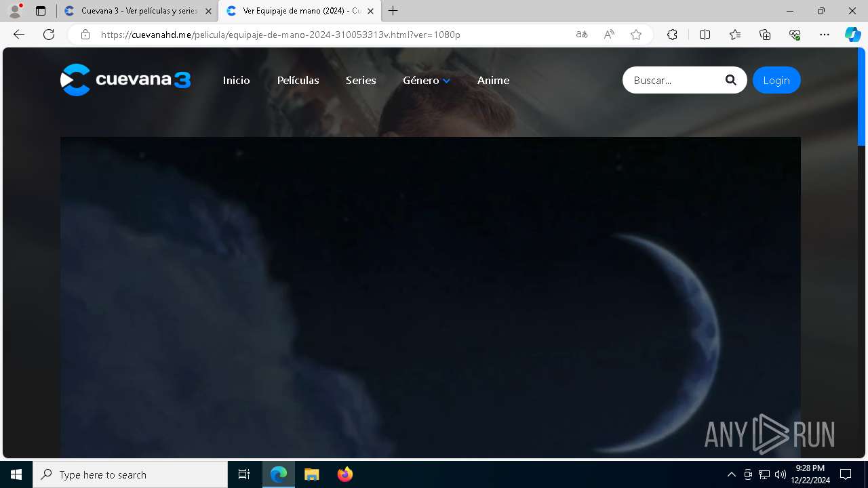Open the browser profile icon
Viewport: 868px width, 488px height.
click(x=15, y=11)
